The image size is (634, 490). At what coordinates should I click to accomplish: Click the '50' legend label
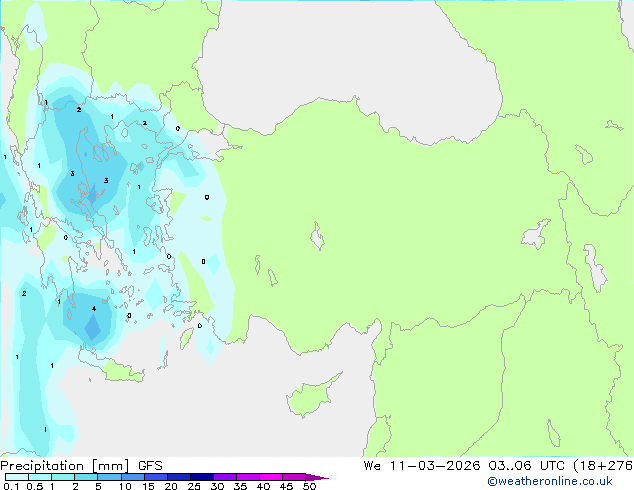click(309, 486)
